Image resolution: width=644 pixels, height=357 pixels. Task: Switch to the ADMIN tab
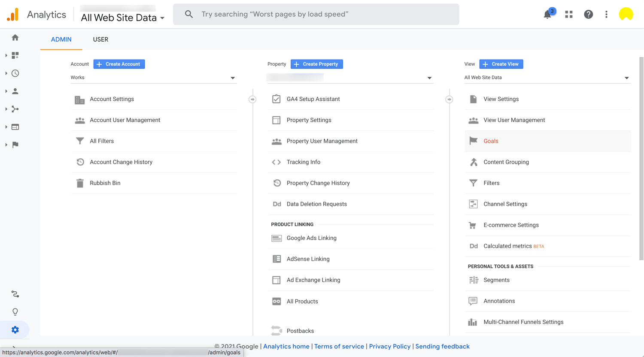(61, 39)
